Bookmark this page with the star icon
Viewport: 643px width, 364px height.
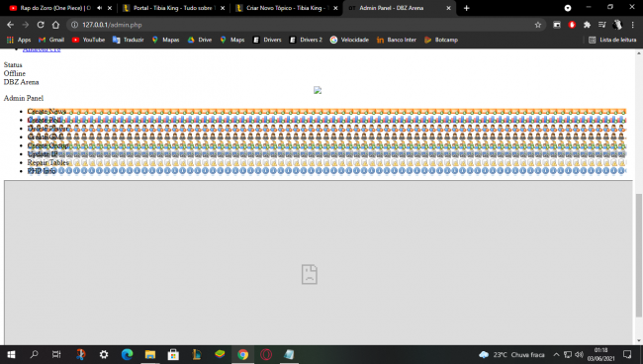click(538, 25)
